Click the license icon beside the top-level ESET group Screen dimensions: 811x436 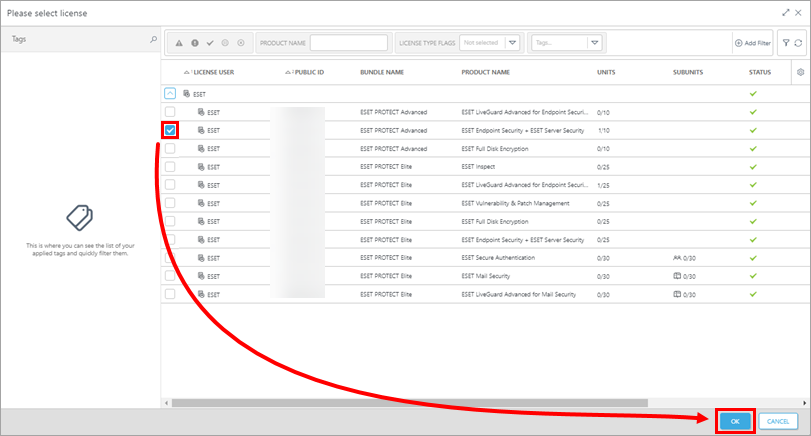coord(187,94)
